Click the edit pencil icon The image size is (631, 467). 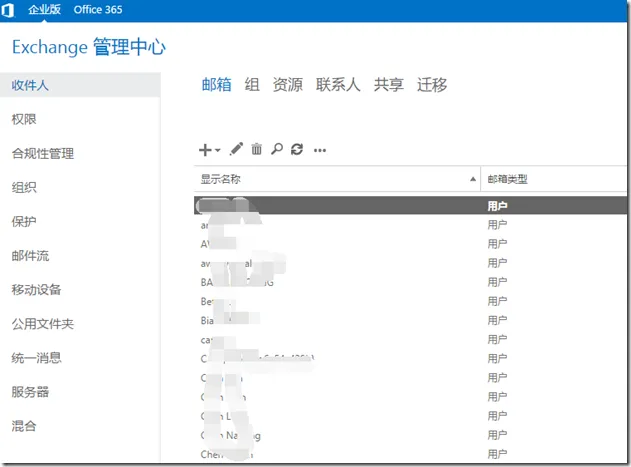tap(237, 149)
